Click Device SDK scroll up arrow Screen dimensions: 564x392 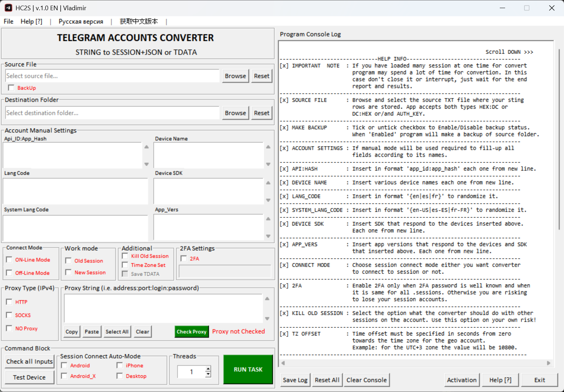click(268, 183)
